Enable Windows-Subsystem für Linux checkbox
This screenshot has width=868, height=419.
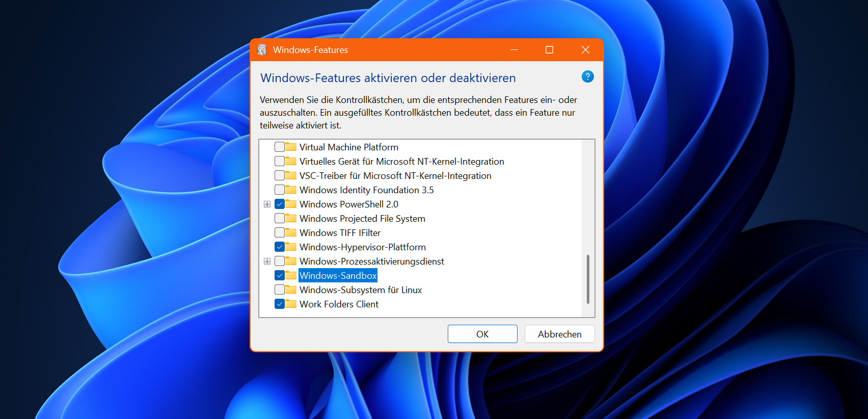point(280,290)
